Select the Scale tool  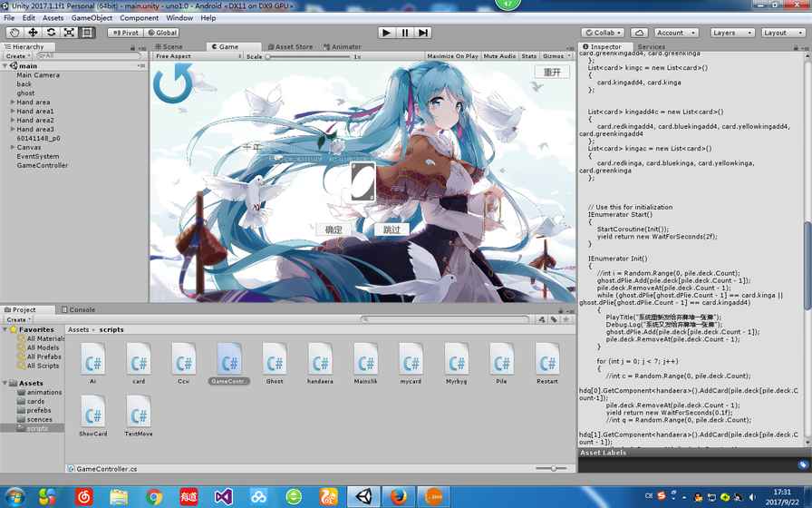pos(69,32)
